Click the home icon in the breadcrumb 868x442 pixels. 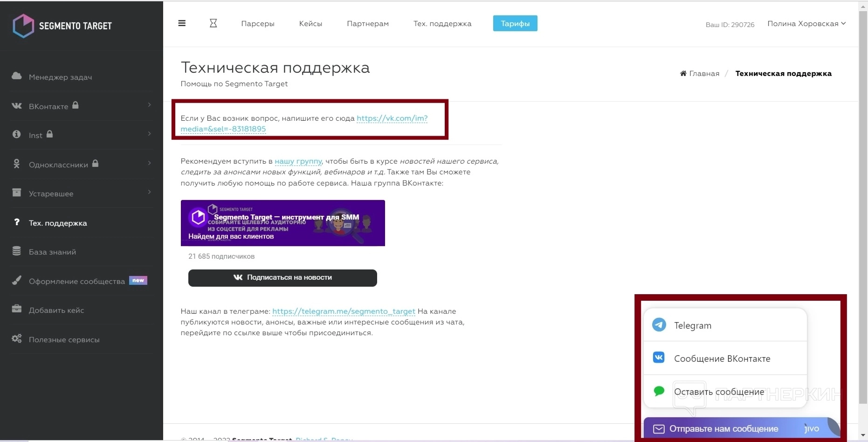(683, 73)
